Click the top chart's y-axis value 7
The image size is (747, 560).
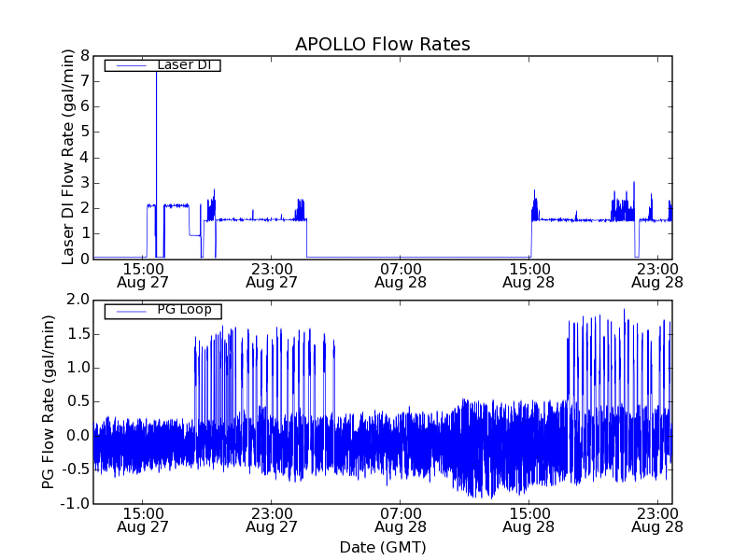[85, 81]
